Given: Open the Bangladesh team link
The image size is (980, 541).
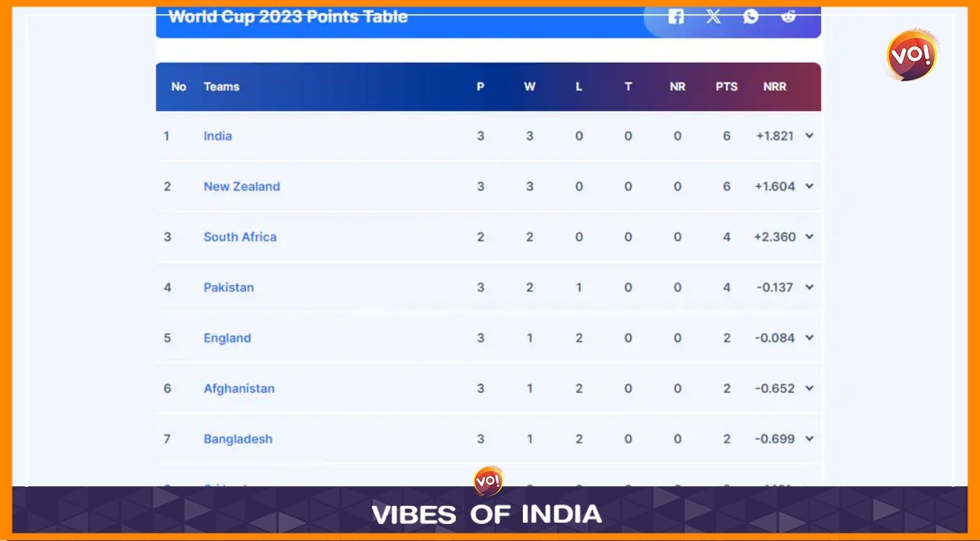Looking at the screenshot, I should pos(238,439).
